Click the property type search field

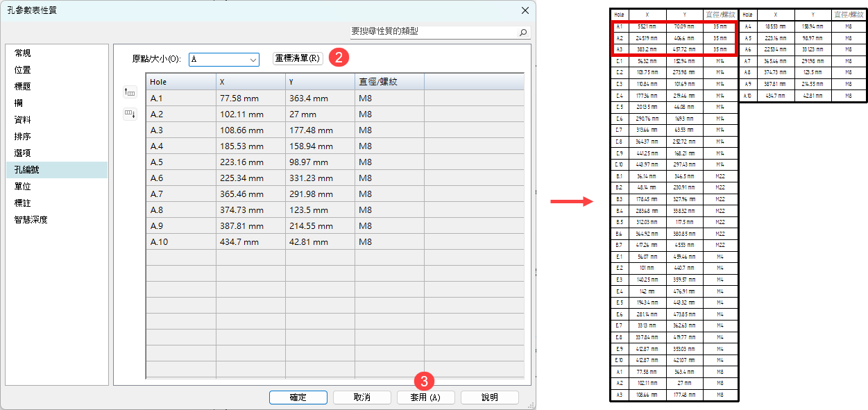click(432, 32)
